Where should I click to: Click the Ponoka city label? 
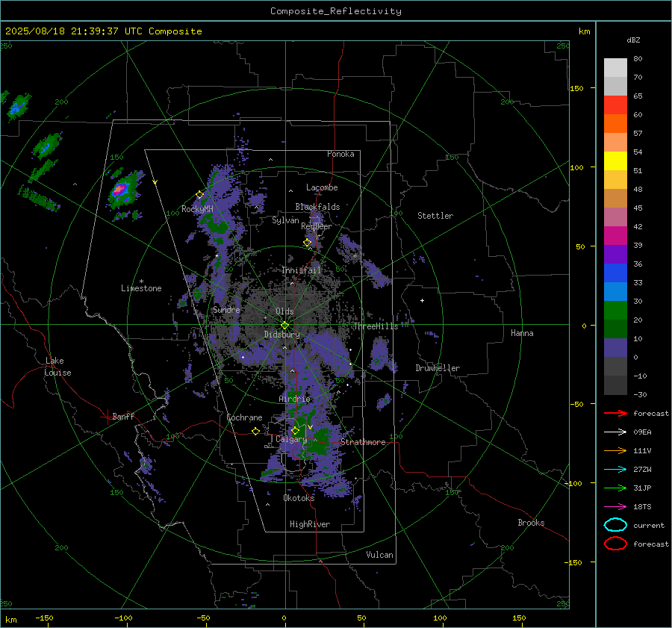click(x=340, y=154)
